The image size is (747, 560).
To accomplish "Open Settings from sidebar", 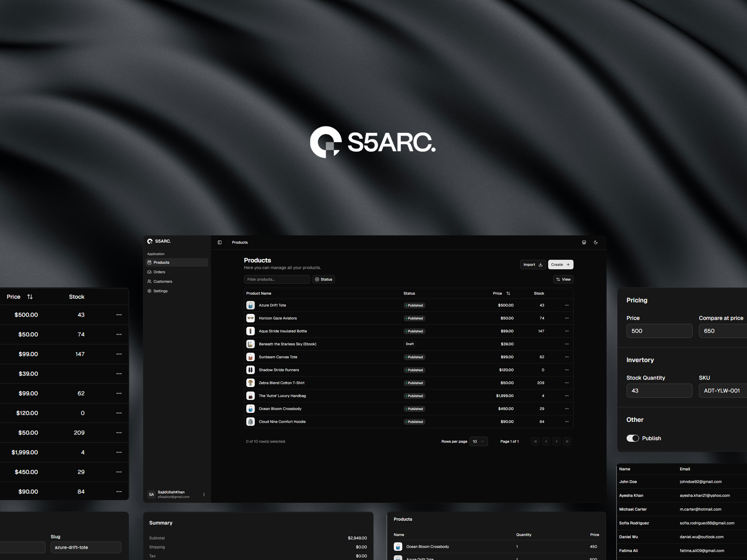I will pyautogui.click(x=160, y=291).
